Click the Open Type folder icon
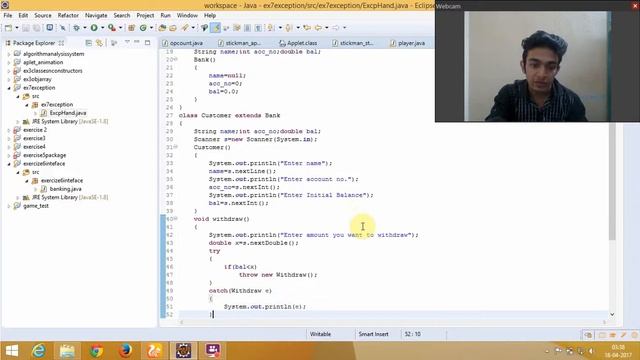Image resolution: width=640 pixels, height=360 pixels. tap(162, 28)
